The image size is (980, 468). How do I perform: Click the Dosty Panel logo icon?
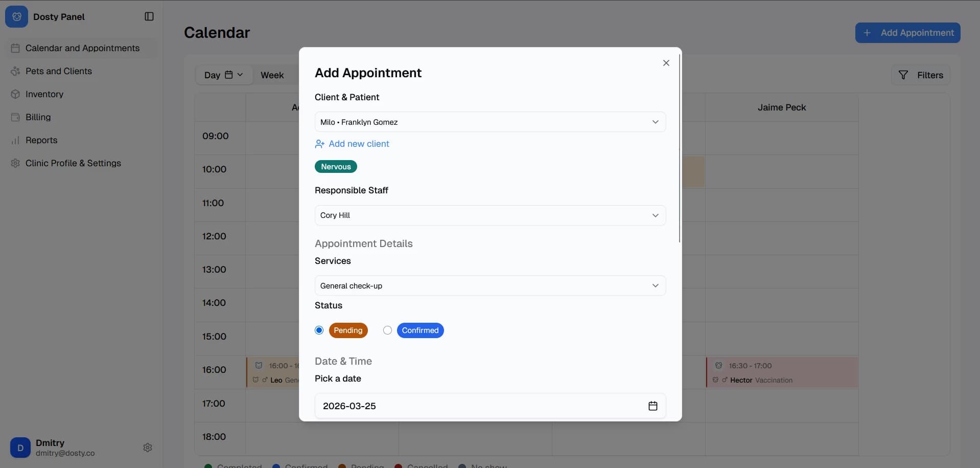pos(16,17)
